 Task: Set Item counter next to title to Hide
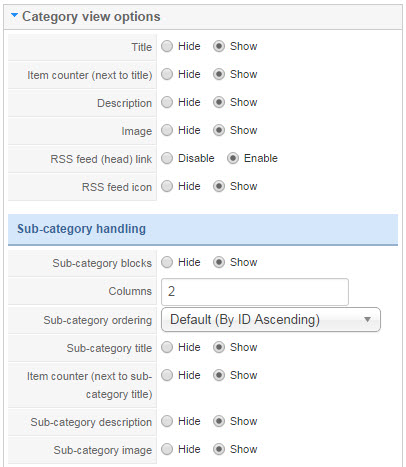pos(167,74)
